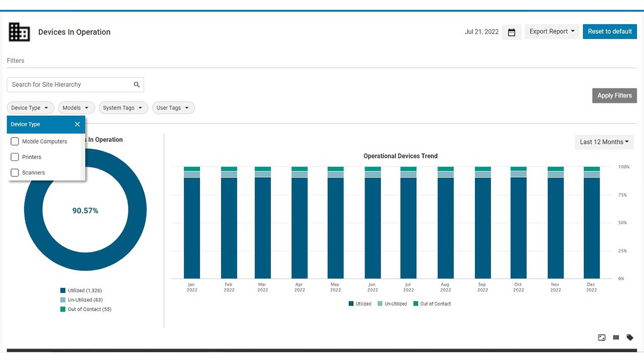Open the User Tags filter dropdown
Image resolution: width=644 pixels, height=362 pixels.
[x=173, y=108]
